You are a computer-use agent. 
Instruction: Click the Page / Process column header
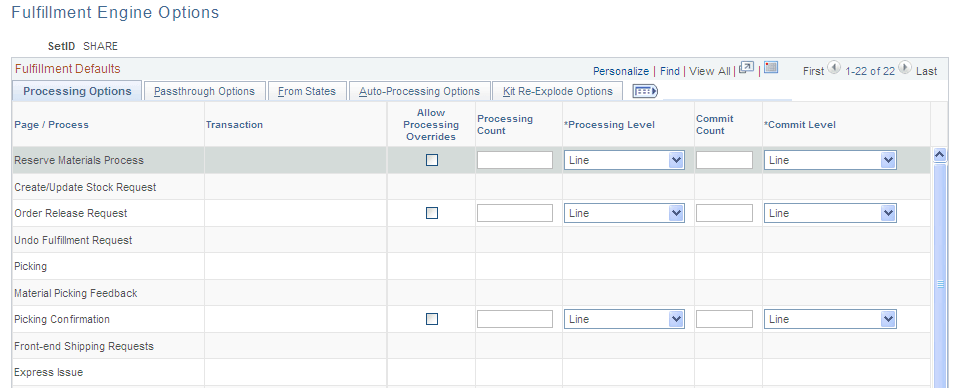(x=51, y=125)
